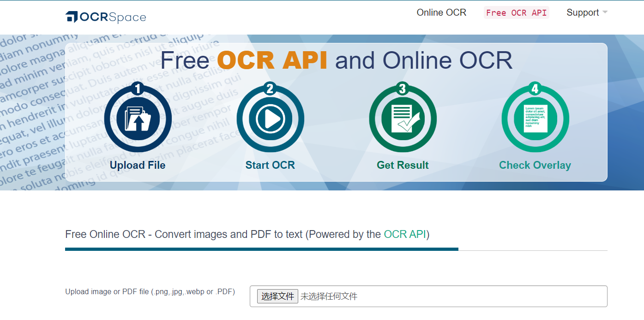Click the "Free Online OCR - Convert images" heading
The image size is (644, 320).
click(x=247, y=234)
